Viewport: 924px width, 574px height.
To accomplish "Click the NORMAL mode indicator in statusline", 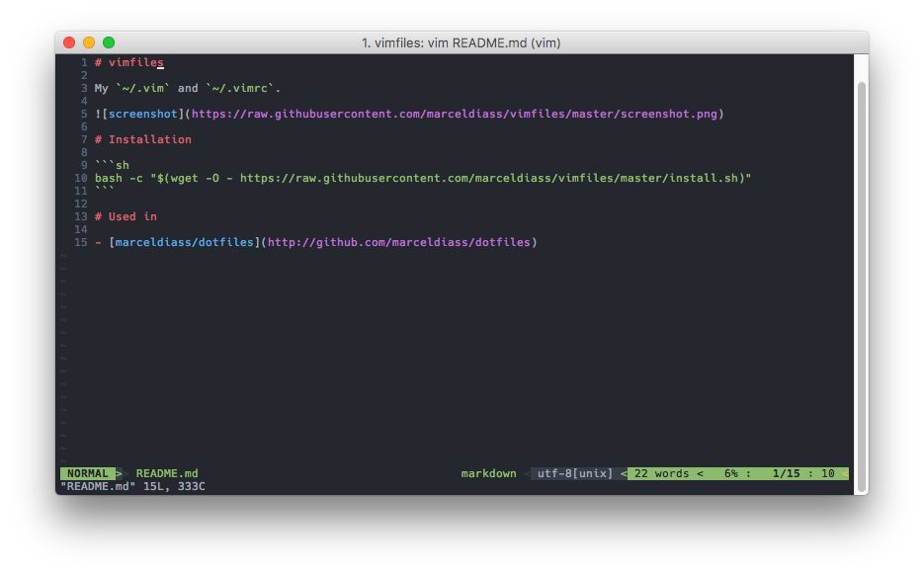I will point(87,474).
